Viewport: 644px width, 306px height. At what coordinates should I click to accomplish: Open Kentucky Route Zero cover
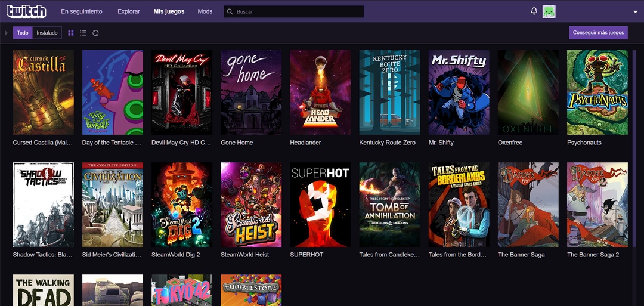coord(390,92)
